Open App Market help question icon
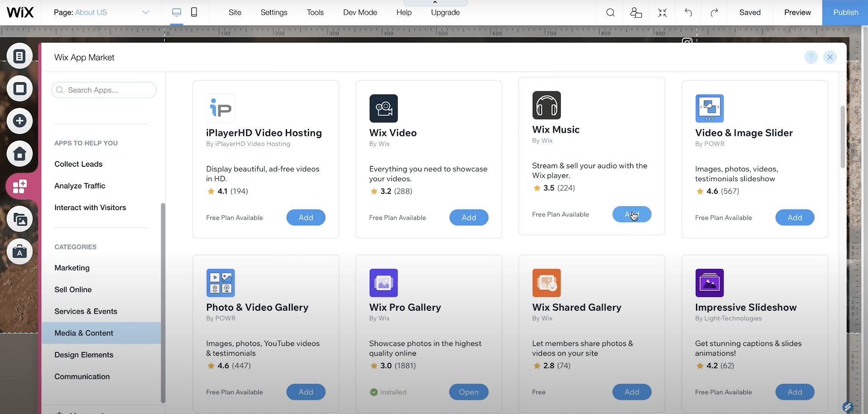This screenshot has height=414, width=868. point(810,57)
